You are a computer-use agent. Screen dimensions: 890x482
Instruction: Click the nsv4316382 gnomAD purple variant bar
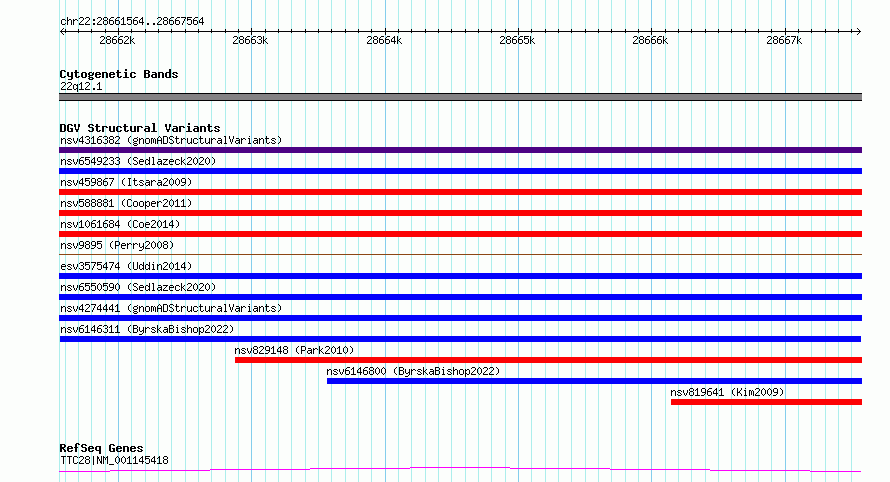(460, 150)
